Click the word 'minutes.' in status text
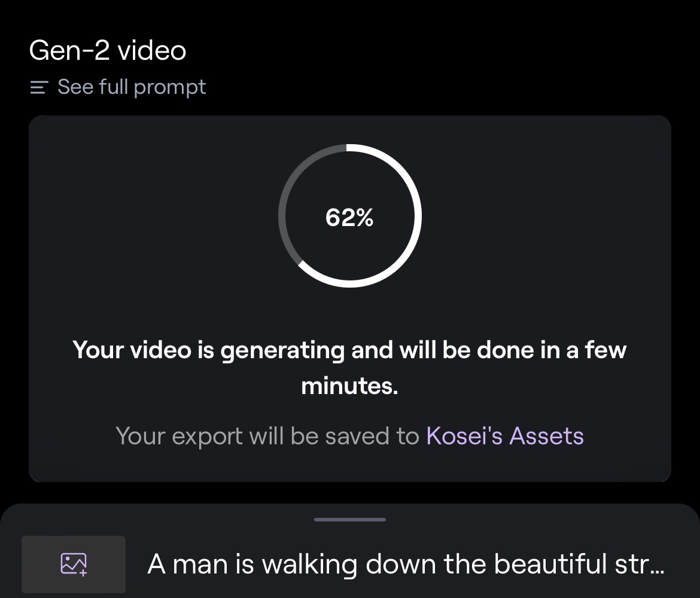 [349, 386]
